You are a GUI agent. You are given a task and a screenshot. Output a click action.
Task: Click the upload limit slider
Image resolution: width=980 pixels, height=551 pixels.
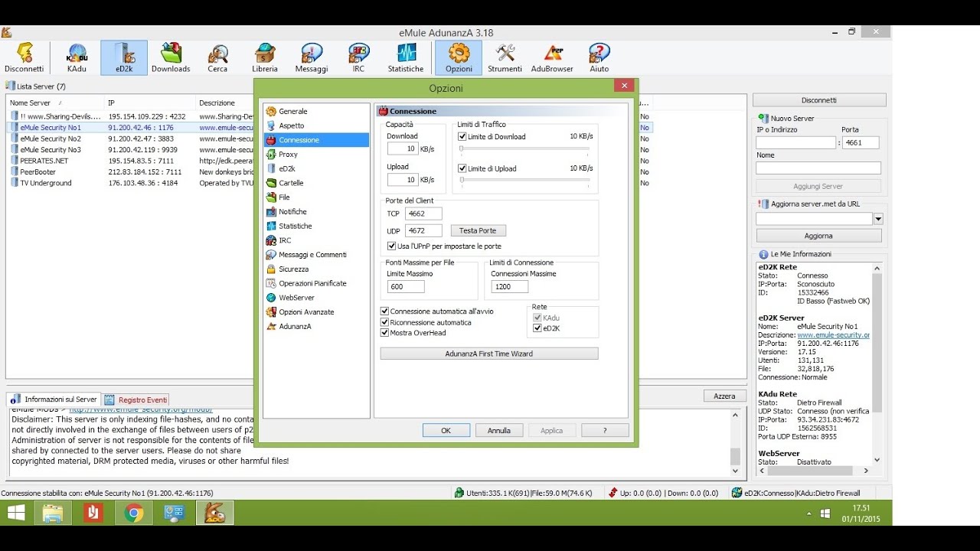(525, 180)
